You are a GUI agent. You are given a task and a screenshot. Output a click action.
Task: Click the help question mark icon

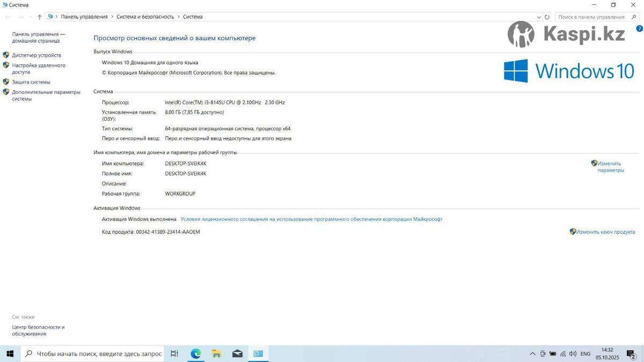pos(639,28)
